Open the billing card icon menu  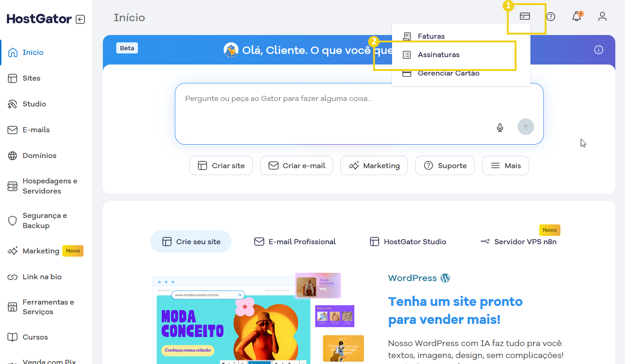pos(525,17)
